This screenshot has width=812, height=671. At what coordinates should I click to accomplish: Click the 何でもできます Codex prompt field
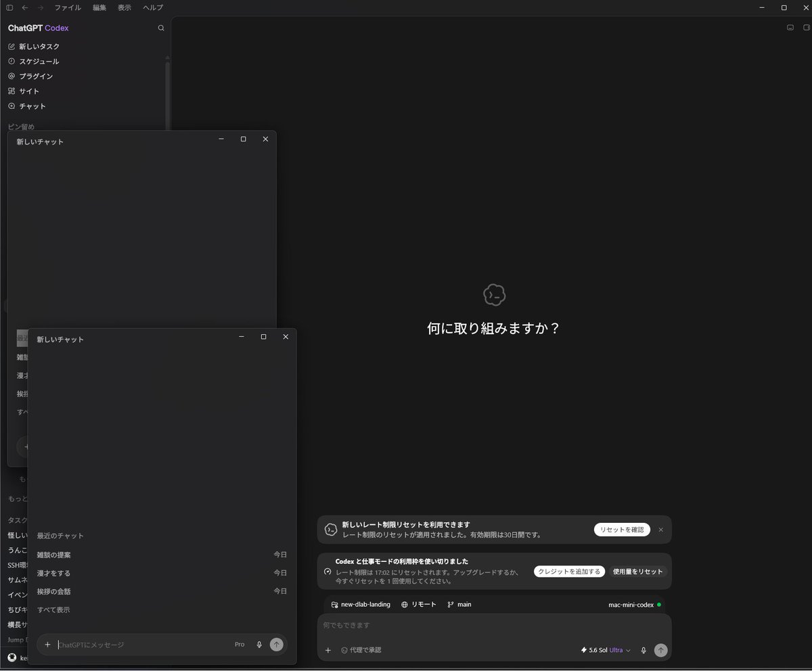[x=494, y=626]
